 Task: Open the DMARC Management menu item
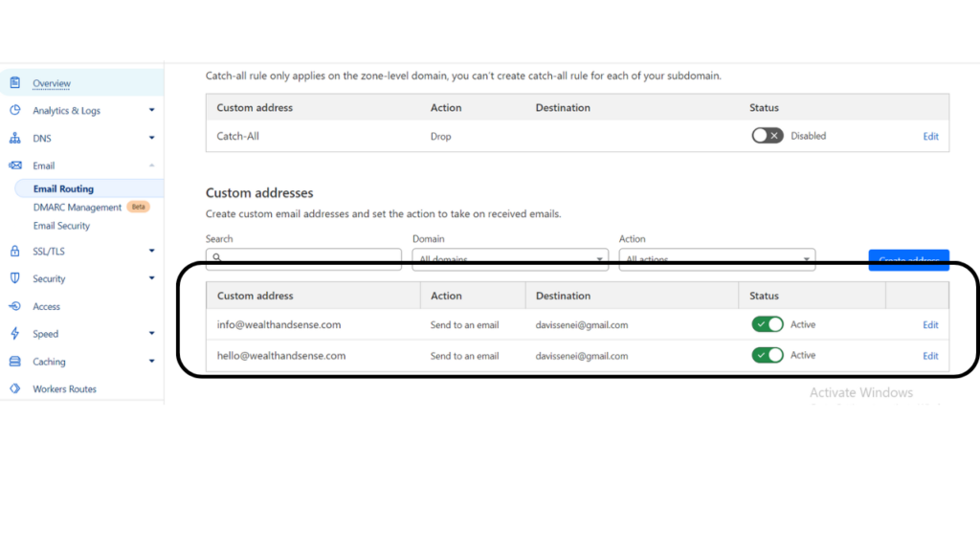78,208
